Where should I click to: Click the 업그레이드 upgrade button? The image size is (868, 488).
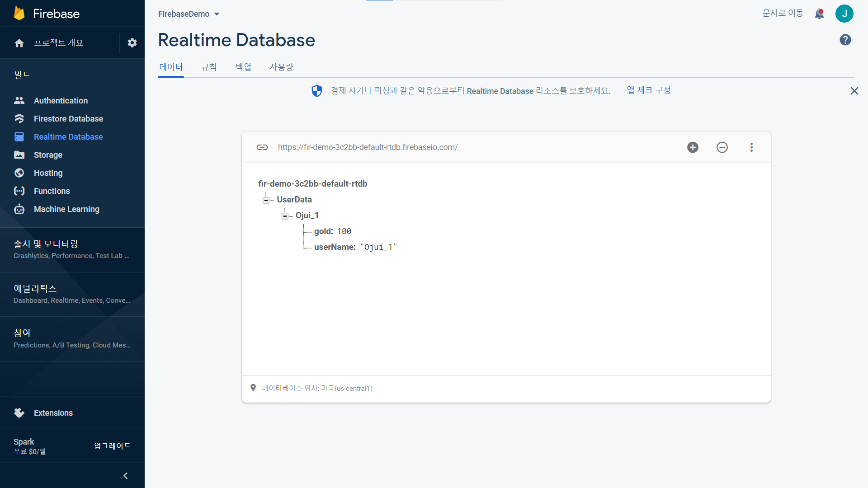tap(112, 446)
